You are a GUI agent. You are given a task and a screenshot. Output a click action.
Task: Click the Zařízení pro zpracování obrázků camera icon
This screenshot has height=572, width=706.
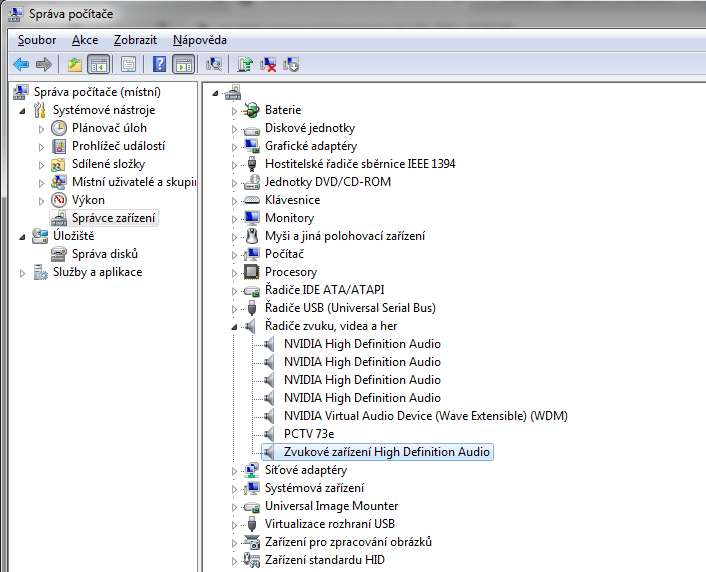click(251, 542)
